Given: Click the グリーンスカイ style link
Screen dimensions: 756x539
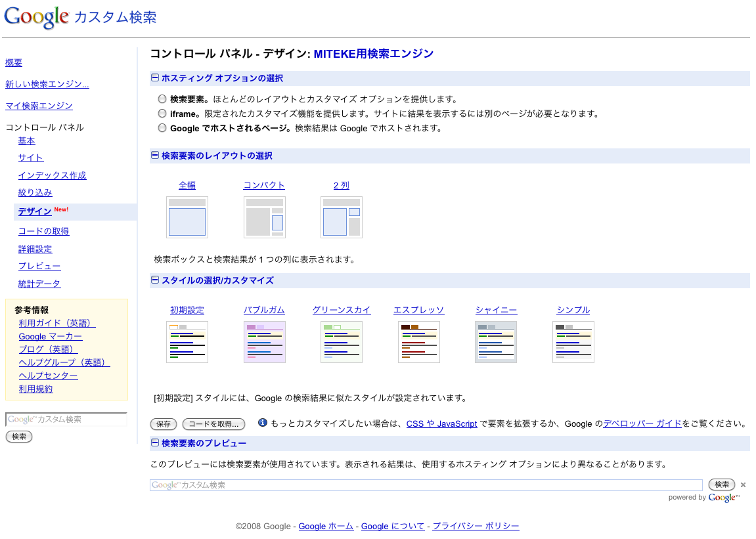Looking at the screenshot, I should (x=342, y=310).
